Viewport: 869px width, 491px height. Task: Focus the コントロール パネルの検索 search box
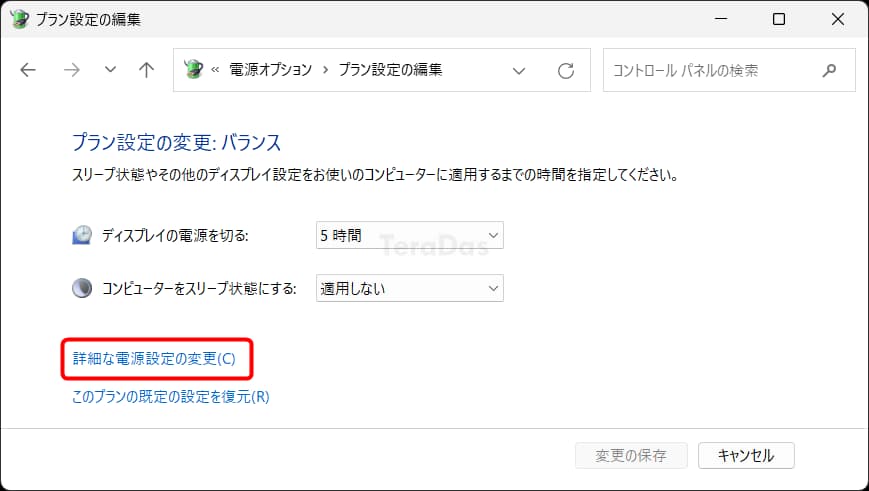tap(729, 70)
